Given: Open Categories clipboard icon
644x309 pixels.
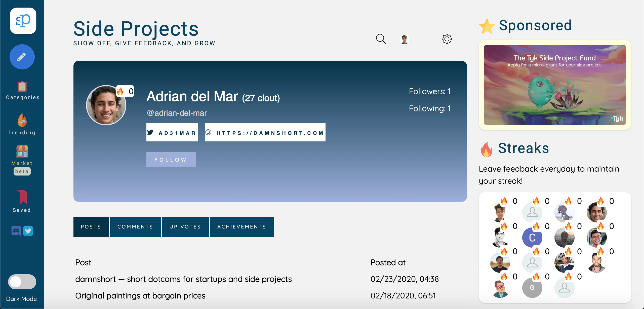Looking at the screenshot, I should click(x=22, y=87).
